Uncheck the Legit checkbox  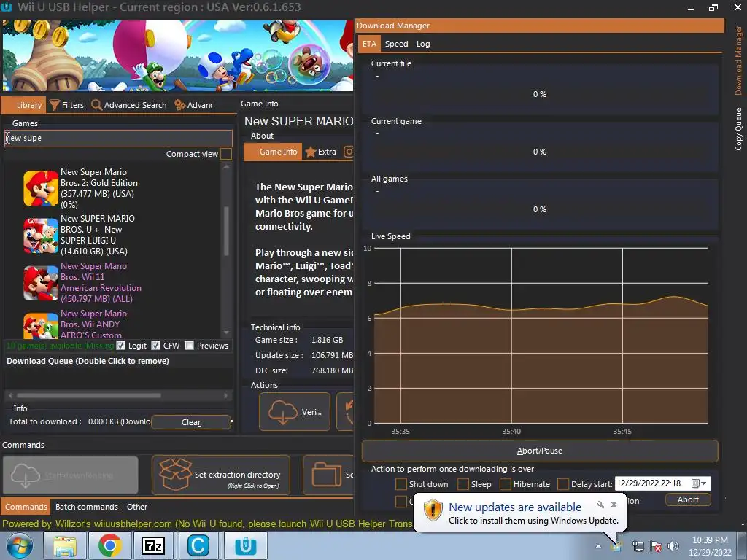pos(120,345)
